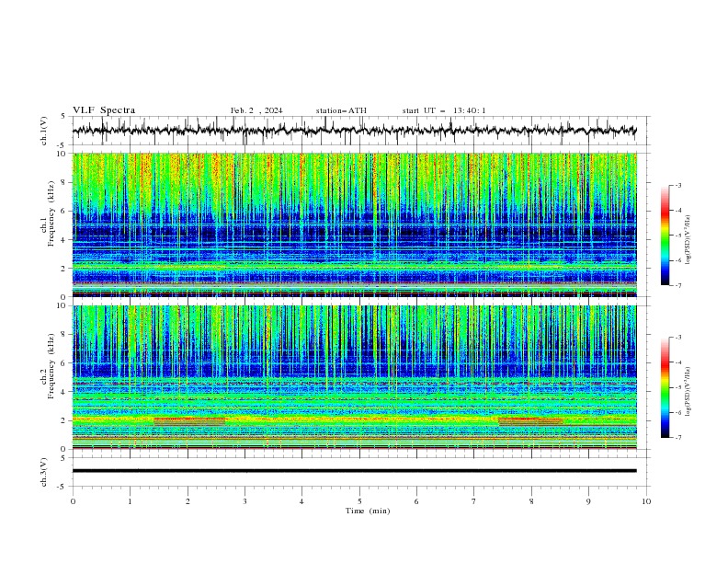Click the ch.2 spectrogram color bar

[665, 387]
